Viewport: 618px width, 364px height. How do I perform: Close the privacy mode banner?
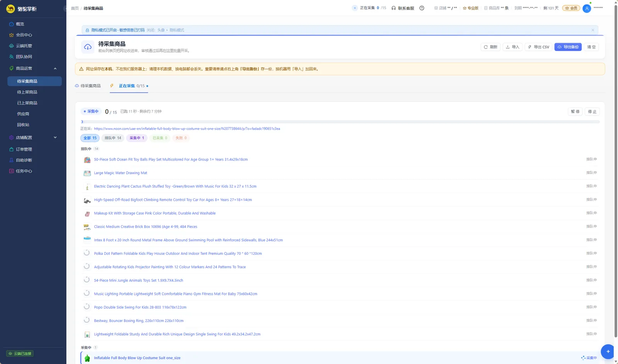click(593, 30)
